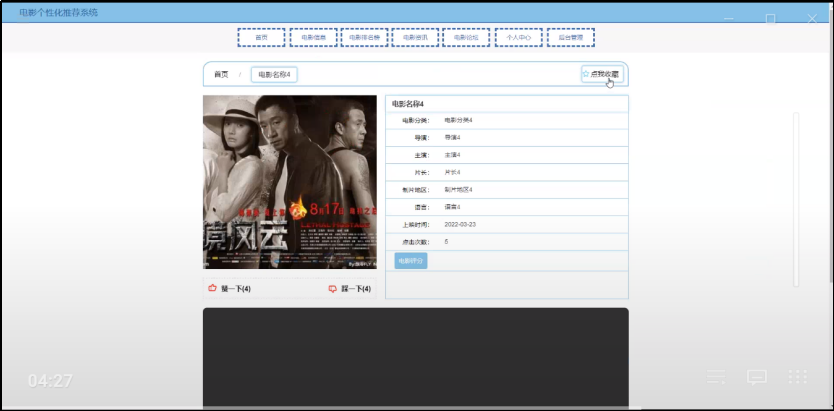Click the release date 2022-03-23
This screenshot has height=411, width=834.
point(460,224)
